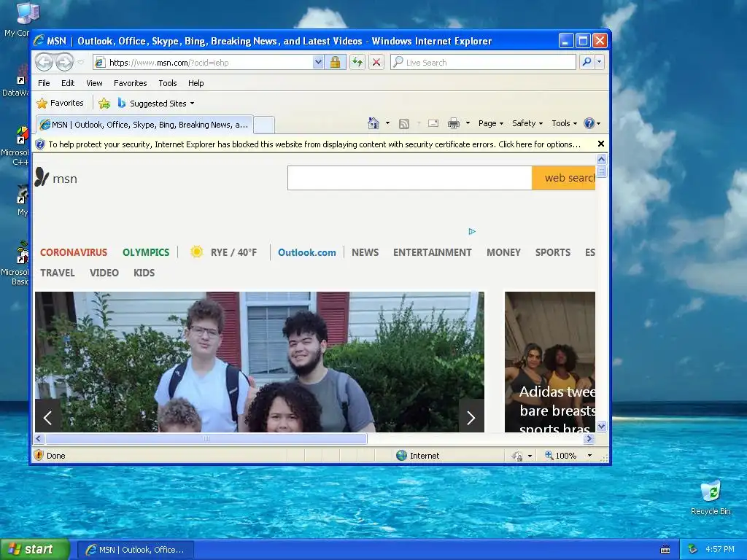Screen dimensions: 747x560
Task: Open the Outlook.com link
Action: tap(307, 253)
